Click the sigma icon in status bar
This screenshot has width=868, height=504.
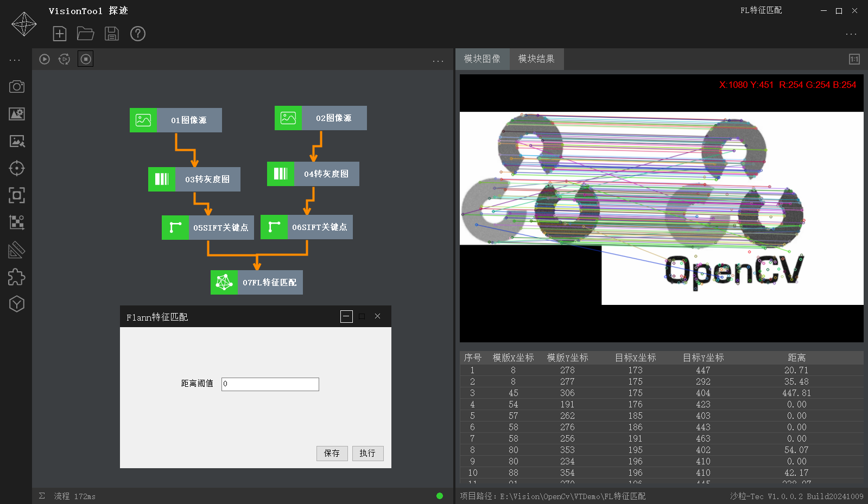pyautogui.click(x=42, y=496)
